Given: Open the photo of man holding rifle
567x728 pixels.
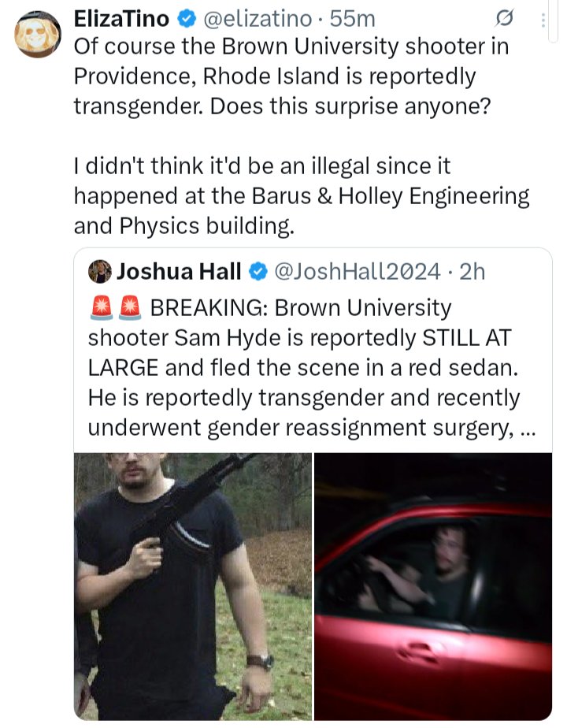Looking at the screenshot, I should (x=193, y=586).
